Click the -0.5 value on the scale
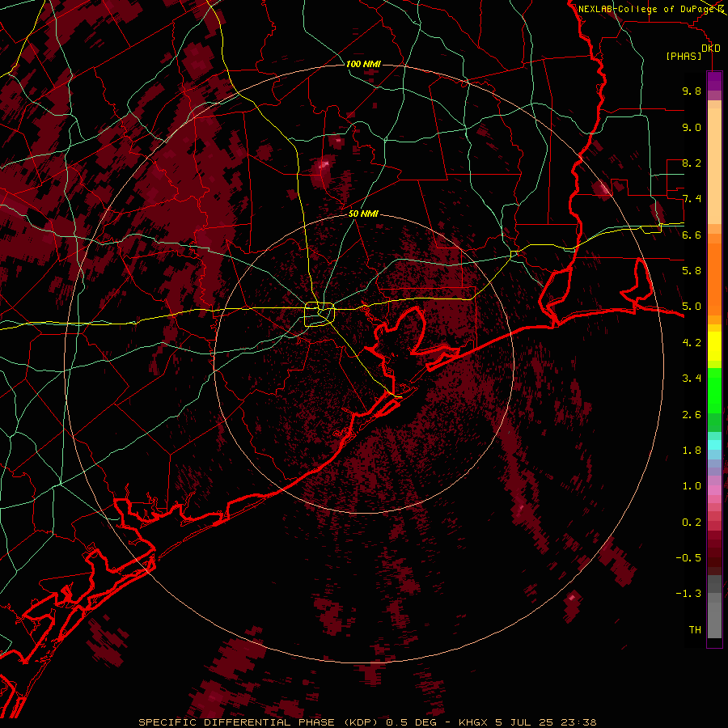 (x=688, y=557)
